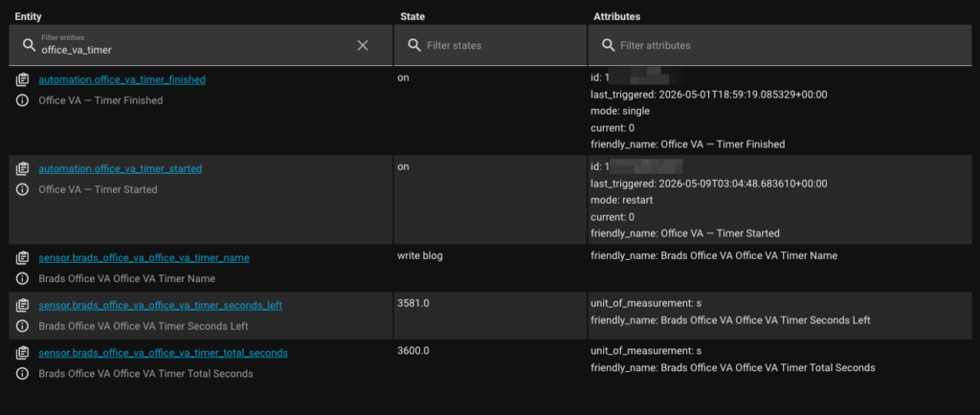Open info for Office VA — Timer Finished
The image size is (980, 415).
tap(23, 100)
